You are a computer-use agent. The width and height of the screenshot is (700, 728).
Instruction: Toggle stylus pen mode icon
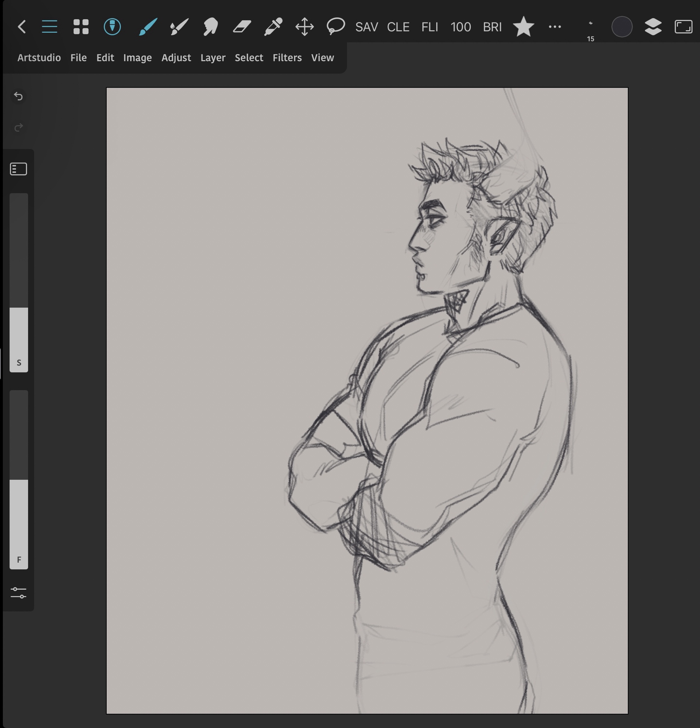(112, 27)
